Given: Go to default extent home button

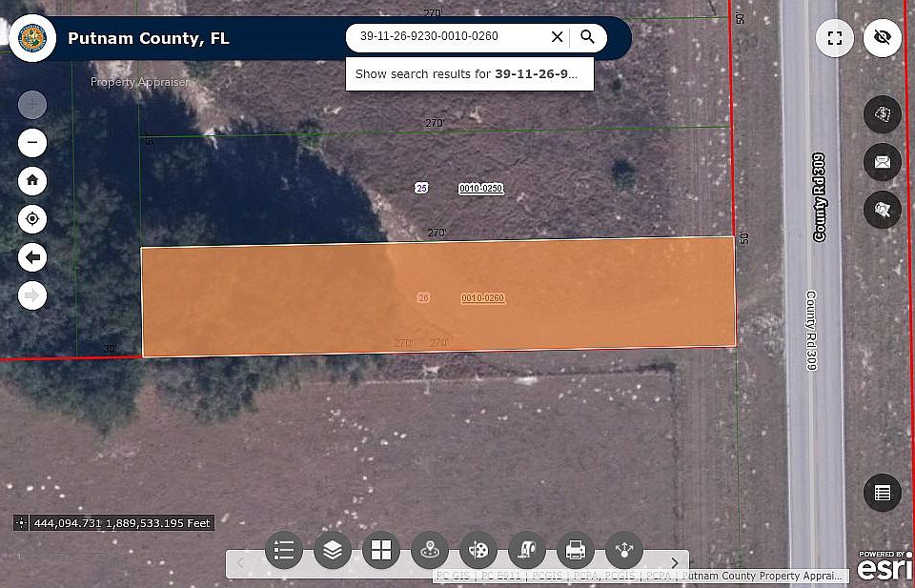Looking at the screenshot, I should point(32,180).
